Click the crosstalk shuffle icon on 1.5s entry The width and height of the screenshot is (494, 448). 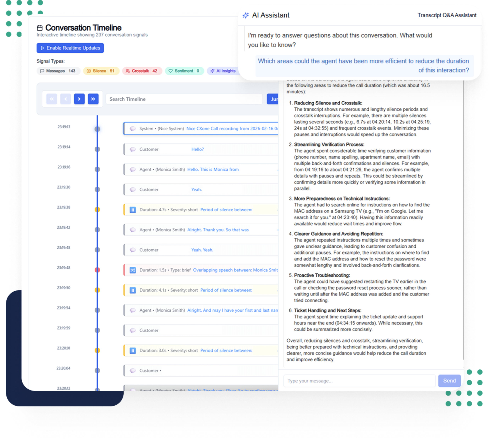point(133,270)
